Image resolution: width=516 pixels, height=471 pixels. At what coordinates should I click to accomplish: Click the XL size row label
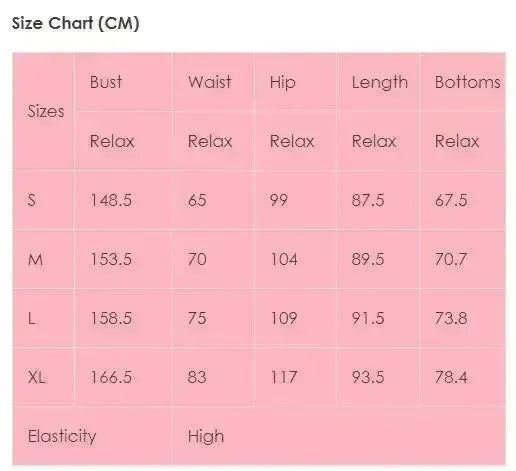point(36,377)
